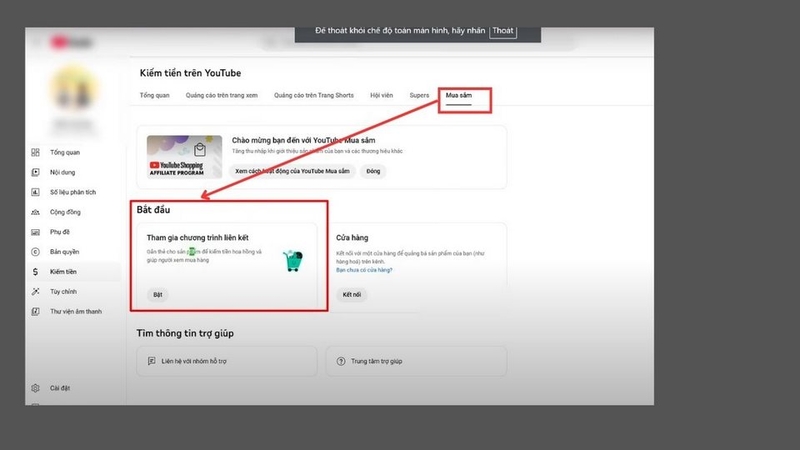Image resolution: width=800 pixels, height=450 pixels.
Task: Switch to the Hội viên tab
Action: [382, 95]
